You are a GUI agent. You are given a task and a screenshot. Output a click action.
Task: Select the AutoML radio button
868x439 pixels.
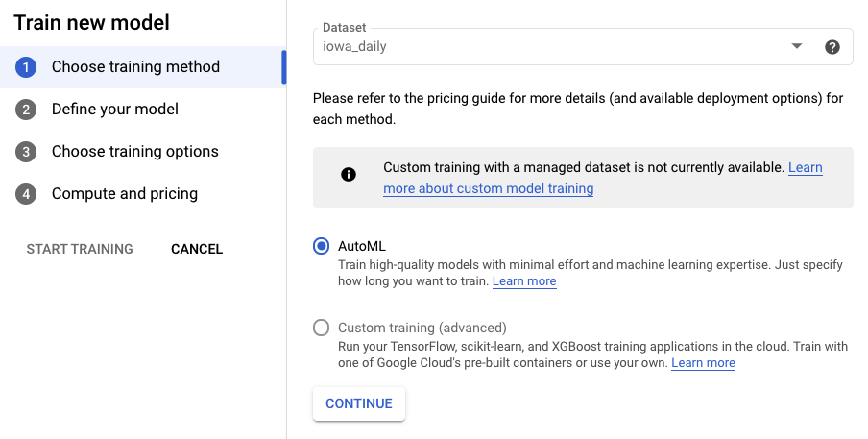(322, 246)
